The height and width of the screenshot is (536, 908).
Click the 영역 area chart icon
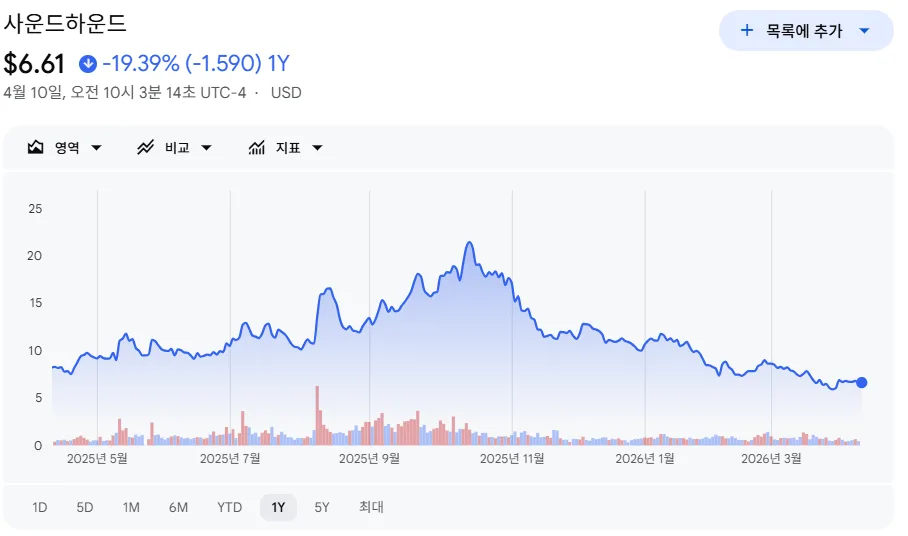point(35,148)
